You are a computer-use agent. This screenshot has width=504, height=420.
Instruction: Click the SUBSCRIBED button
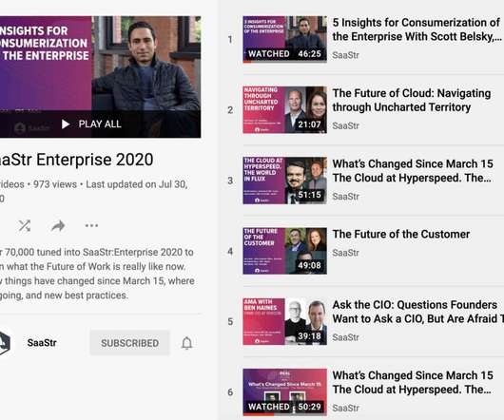click(x=129, y=343)
